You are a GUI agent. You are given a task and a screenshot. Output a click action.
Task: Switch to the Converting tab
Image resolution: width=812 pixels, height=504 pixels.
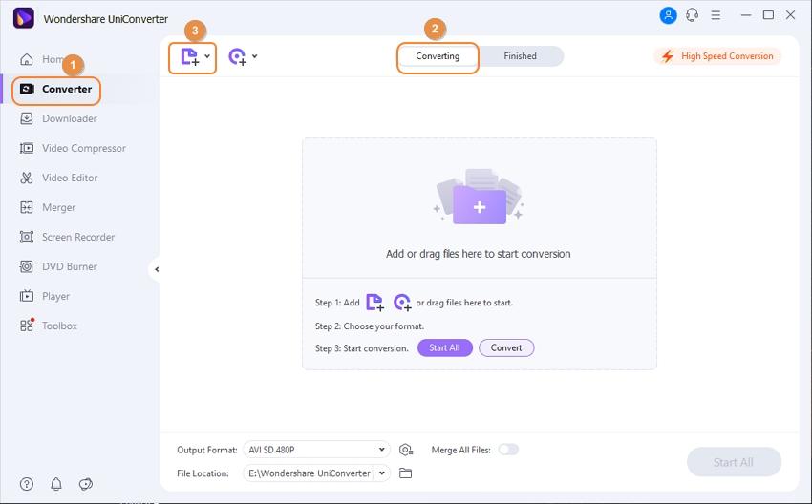tap(438, 56)
